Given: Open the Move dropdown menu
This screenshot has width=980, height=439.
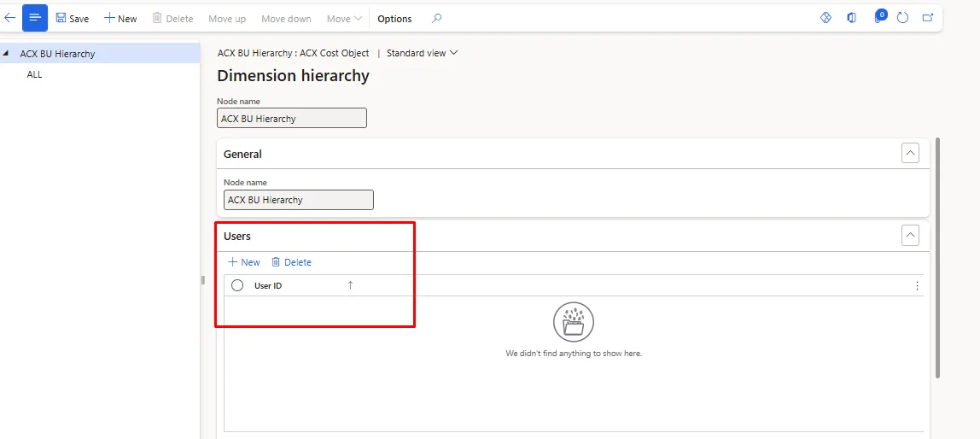Looking at the screenshot, I should pyautogui.click(x=344, y=19).
